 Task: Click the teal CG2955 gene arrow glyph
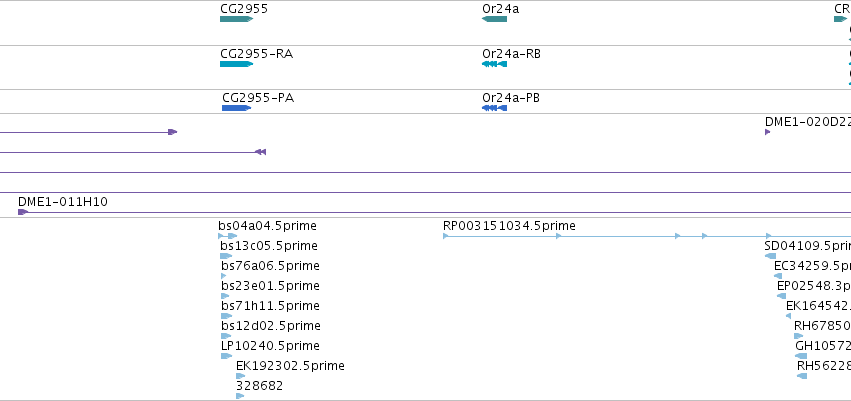point(237,19)
